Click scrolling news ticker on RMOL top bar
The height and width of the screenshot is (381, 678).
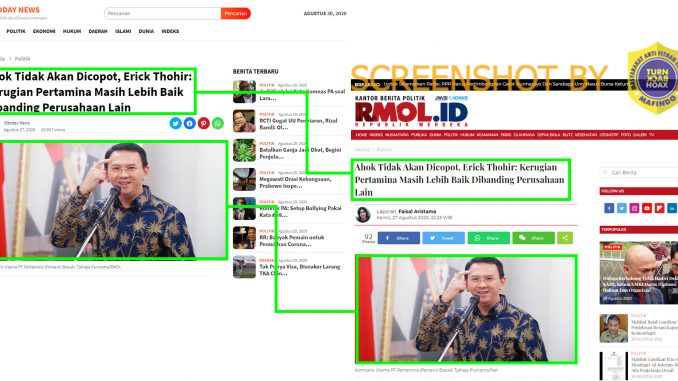506,84
